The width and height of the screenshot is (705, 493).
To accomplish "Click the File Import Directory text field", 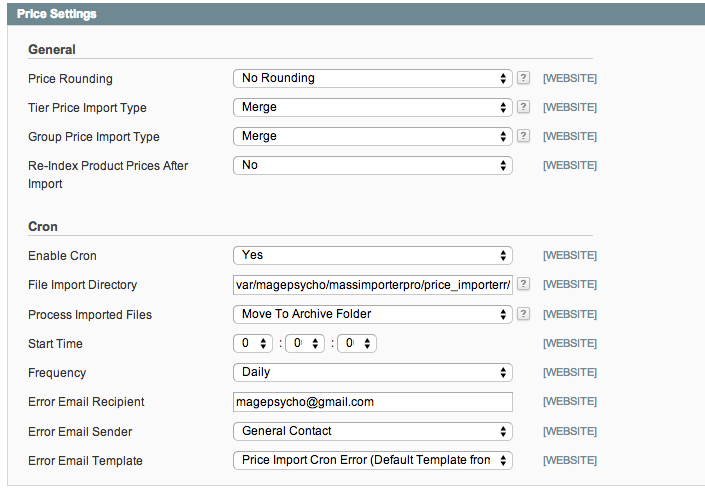I will 372,284.
